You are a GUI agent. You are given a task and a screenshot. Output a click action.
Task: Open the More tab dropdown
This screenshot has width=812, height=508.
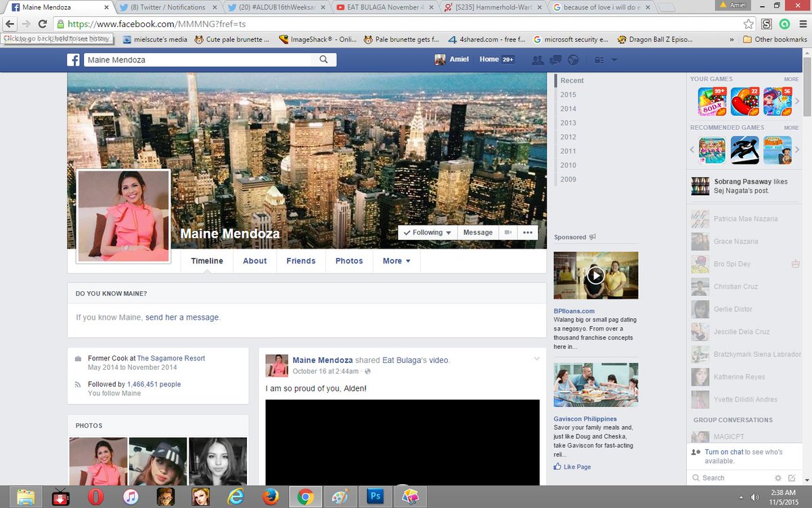397,261
